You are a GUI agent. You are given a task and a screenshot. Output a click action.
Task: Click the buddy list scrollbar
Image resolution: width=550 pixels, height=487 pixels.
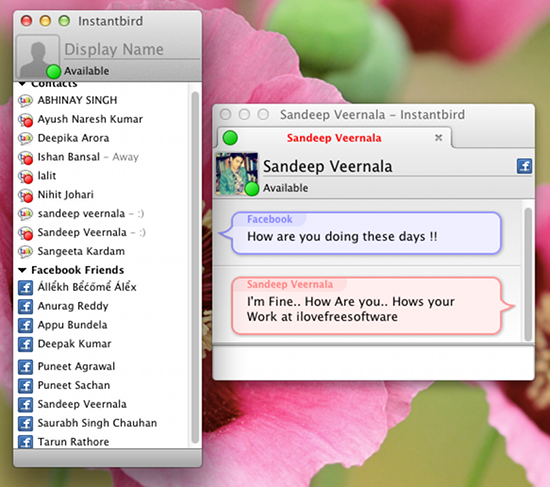coord(195,267)
